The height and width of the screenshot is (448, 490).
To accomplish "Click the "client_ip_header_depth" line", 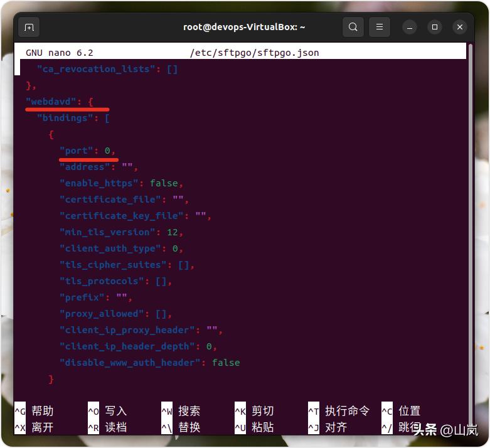I will pos(138,346).
